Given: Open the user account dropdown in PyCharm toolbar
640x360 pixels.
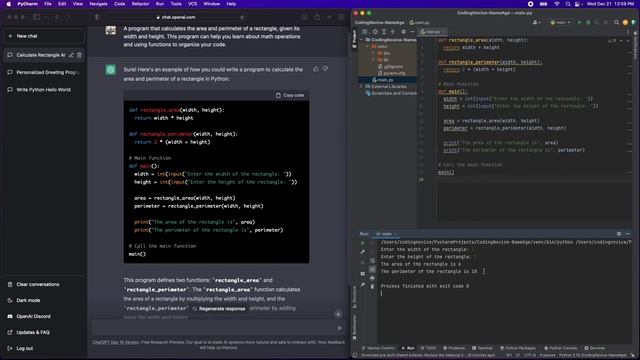Looking at the screenshot, I should (x=536, y=22).
